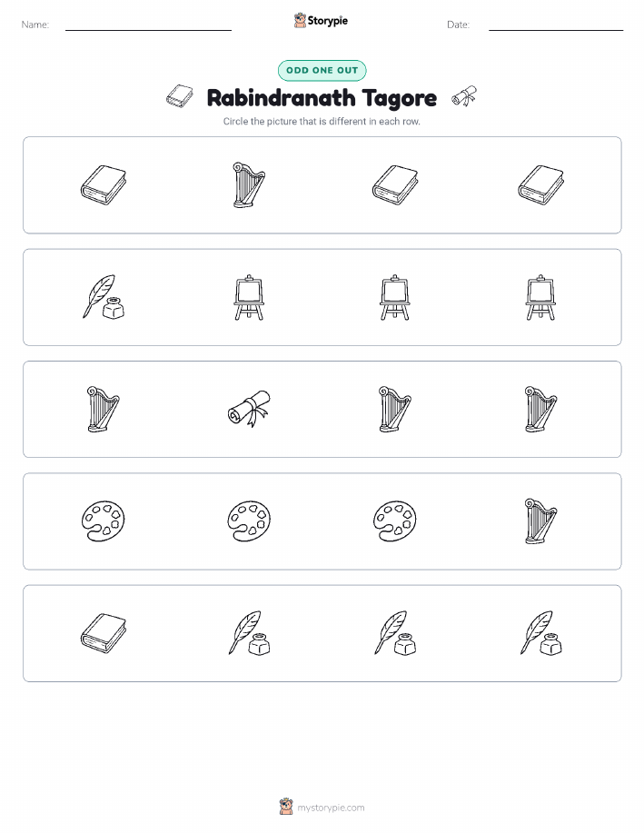Open the mystorypie.com footer link

click(322, 807)
